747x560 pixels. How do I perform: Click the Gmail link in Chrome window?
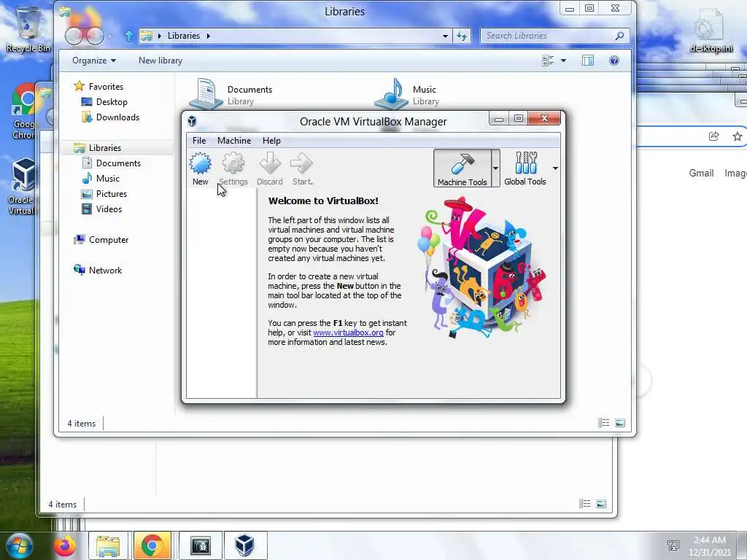pyautogui.click(x=701, y=173)
